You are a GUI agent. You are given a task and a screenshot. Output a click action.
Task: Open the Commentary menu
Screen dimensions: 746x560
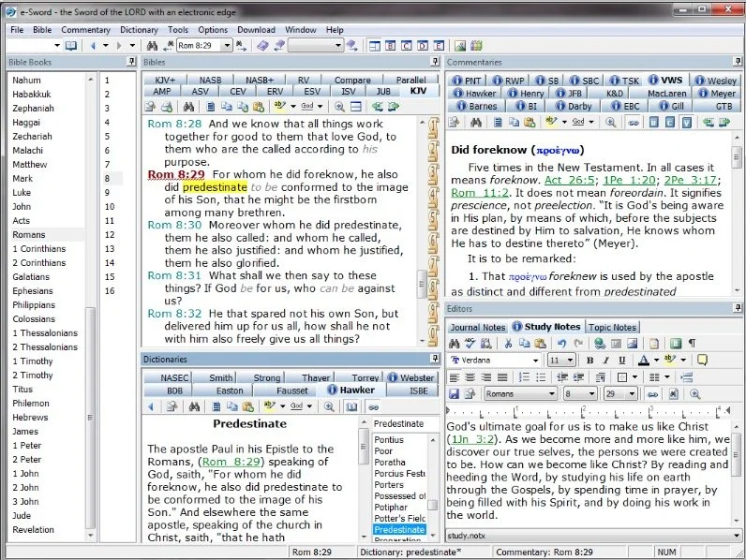(x=85, y=29)
